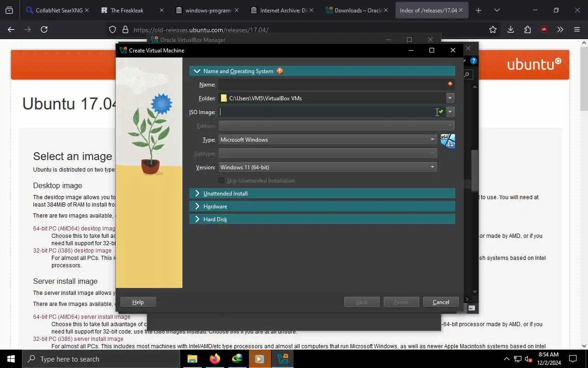Click the ubuntu logo in the page banner
The height and width of the screenshot is (368, 588).
534,63
